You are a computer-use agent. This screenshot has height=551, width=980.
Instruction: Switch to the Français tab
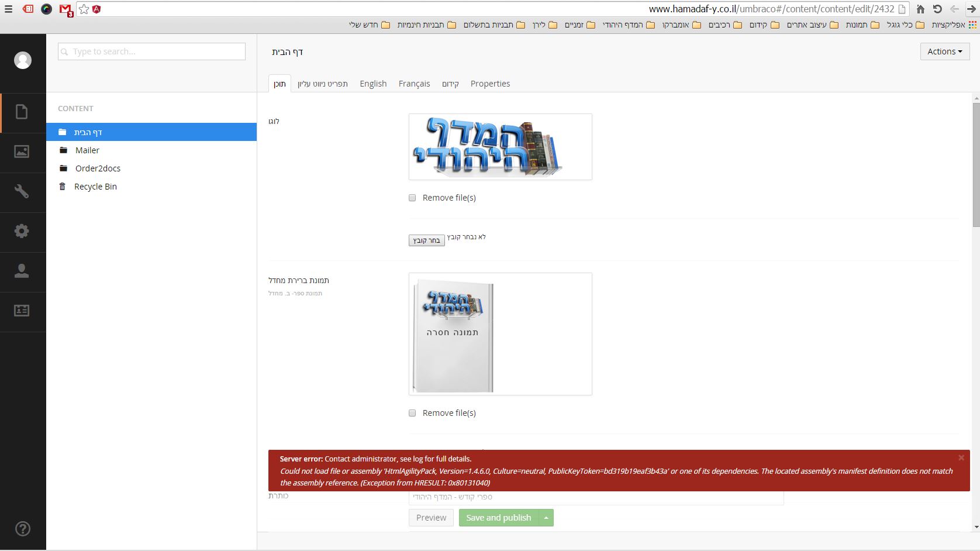click(x=414, y=84)
